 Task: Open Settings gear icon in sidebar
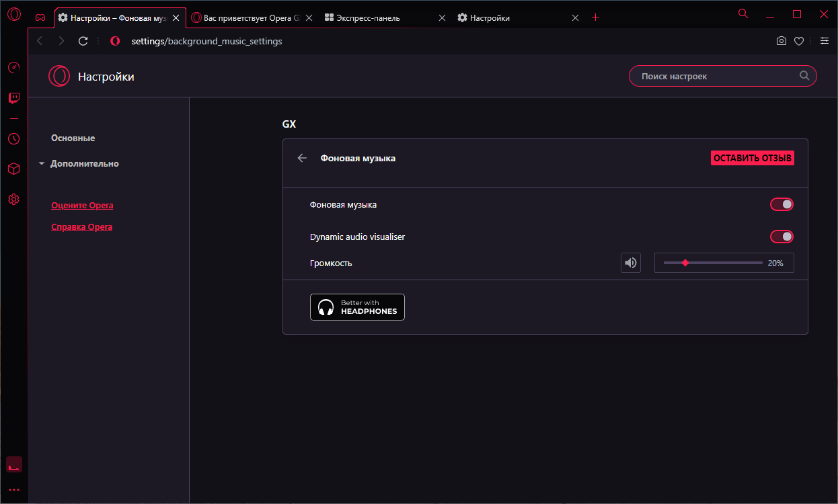[14, 200]
